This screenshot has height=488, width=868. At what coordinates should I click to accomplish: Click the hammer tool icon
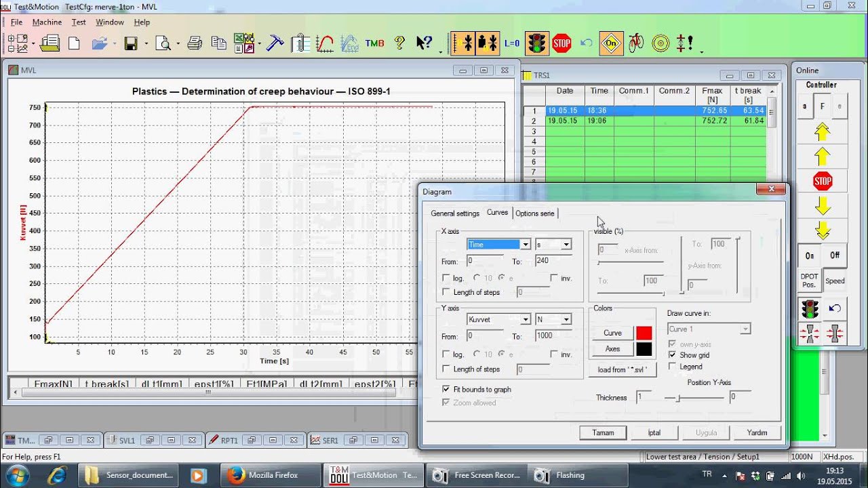(275, 43)
